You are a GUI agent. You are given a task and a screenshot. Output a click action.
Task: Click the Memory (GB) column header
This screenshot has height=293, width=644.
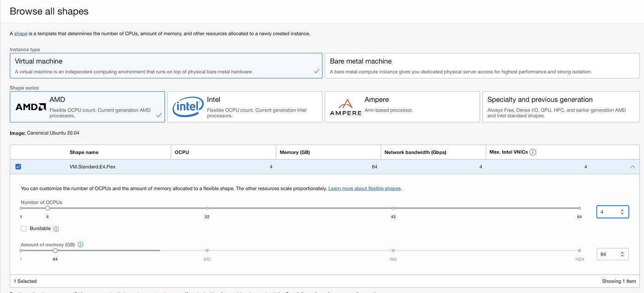(328, 152)
